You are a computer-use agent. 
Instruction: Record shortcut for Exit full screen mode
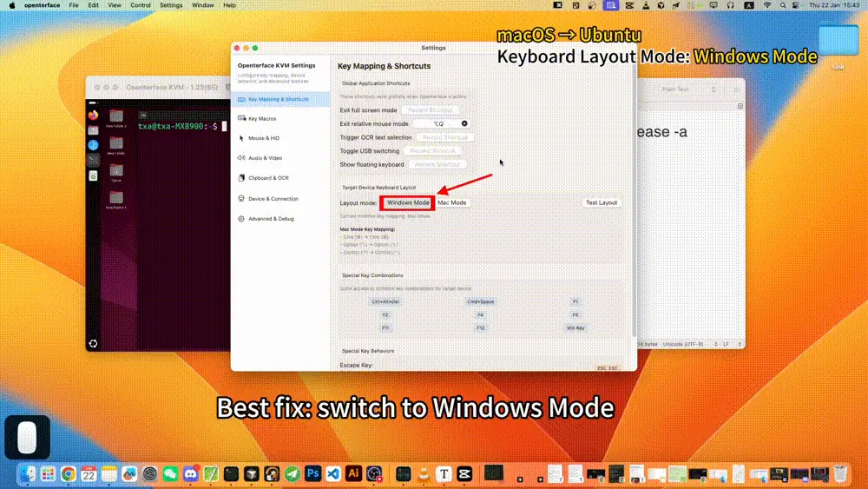[431, 110]
